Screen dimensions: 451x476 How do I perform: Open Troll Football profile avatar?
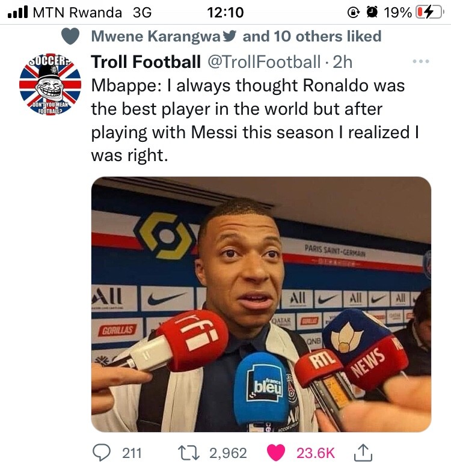pos(51,84)
